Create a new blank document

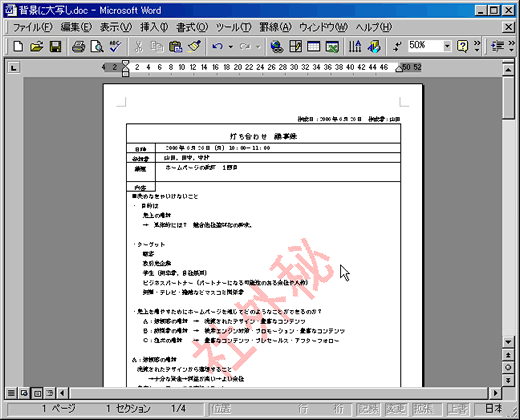18,46
